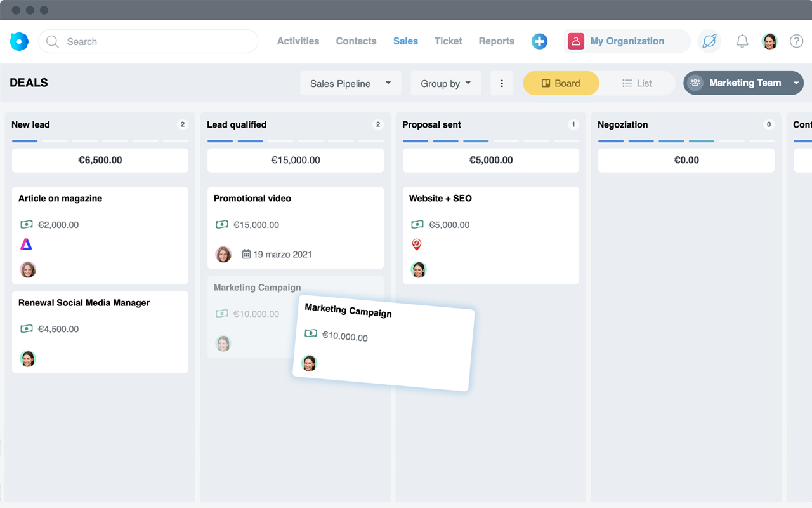Switch to the Contacts tab

point(356,41)
